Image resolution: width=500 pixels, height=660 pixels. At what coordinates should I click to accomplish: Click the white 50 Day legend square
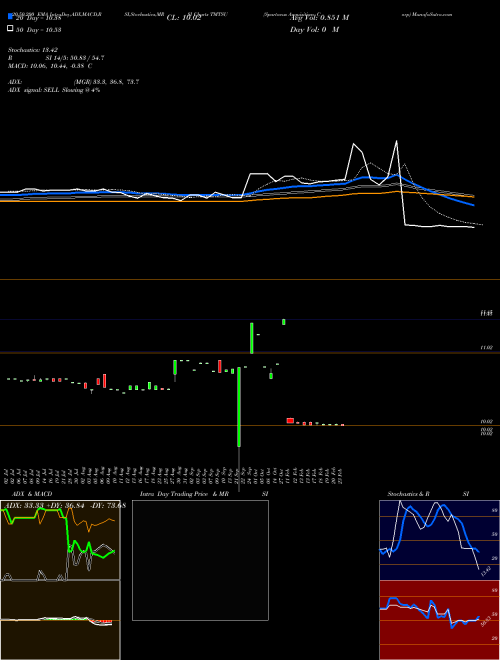[x=10, y=29]
